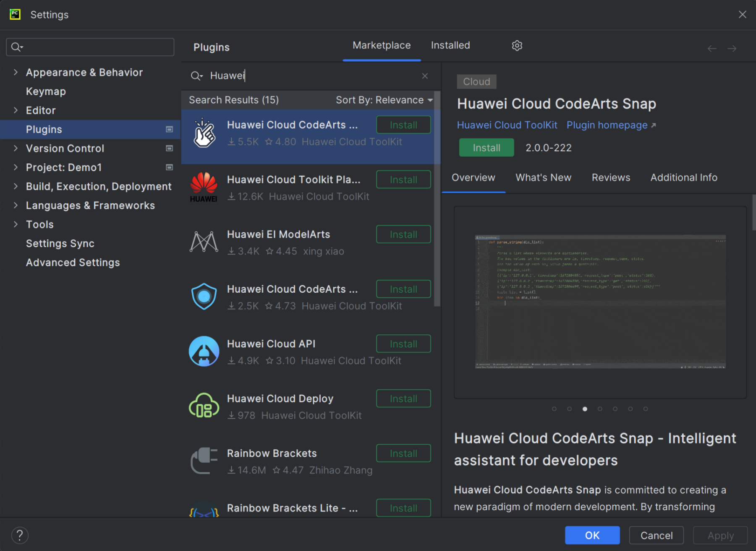The width and height of the screenshot is (756, 551).
Task: Select the first screenshot carousel dot
Action: (554, 409)
